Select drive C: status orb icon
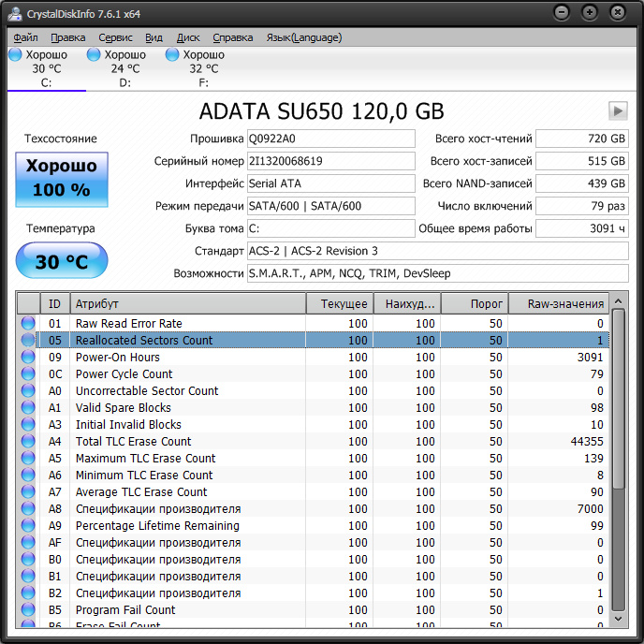This screenshot has width=644, height=644. (x=15, y=55)
